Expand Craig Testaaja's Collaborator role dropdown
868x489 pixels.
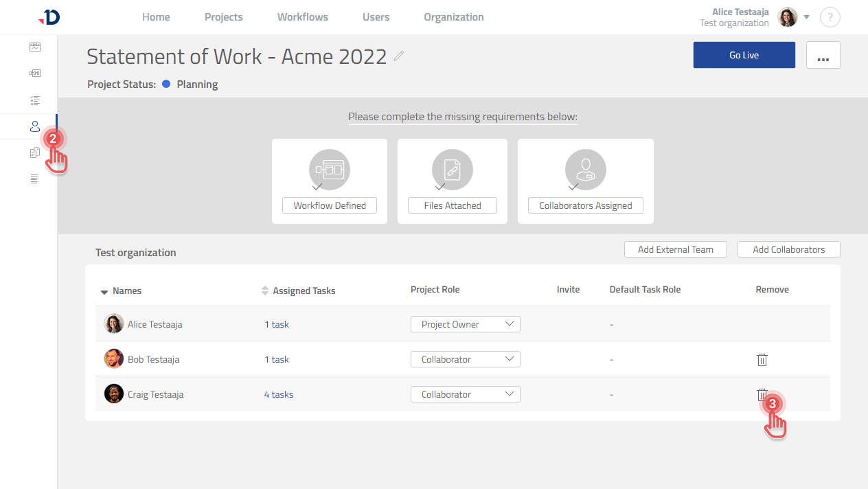pyautogui.click(x=465, y=394)
